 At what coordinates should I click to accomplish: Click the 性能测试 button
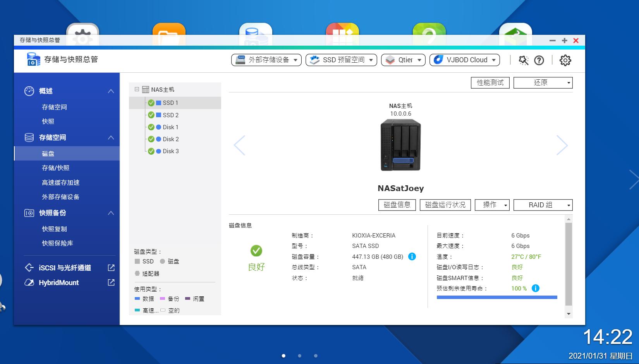(490, 82)
